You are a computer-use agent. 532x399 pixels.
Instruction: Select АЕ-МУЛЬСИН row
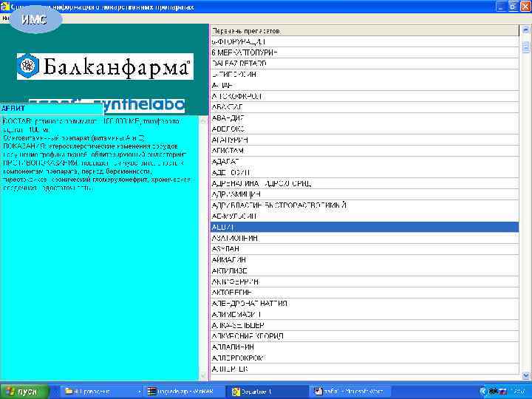[x=364, y=216]
